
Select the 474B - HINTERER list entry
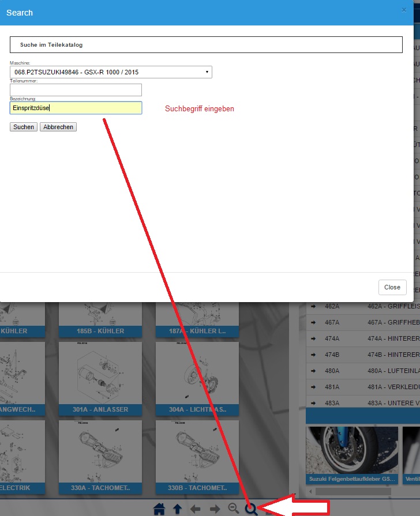(393, 355)
